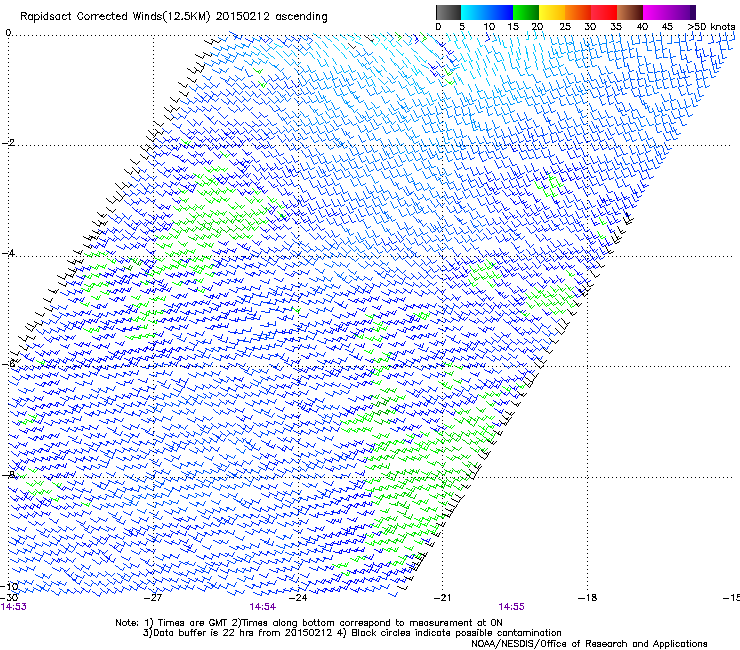
Task: Click the purple time label '14:54'
Action: tap(263, 607)
